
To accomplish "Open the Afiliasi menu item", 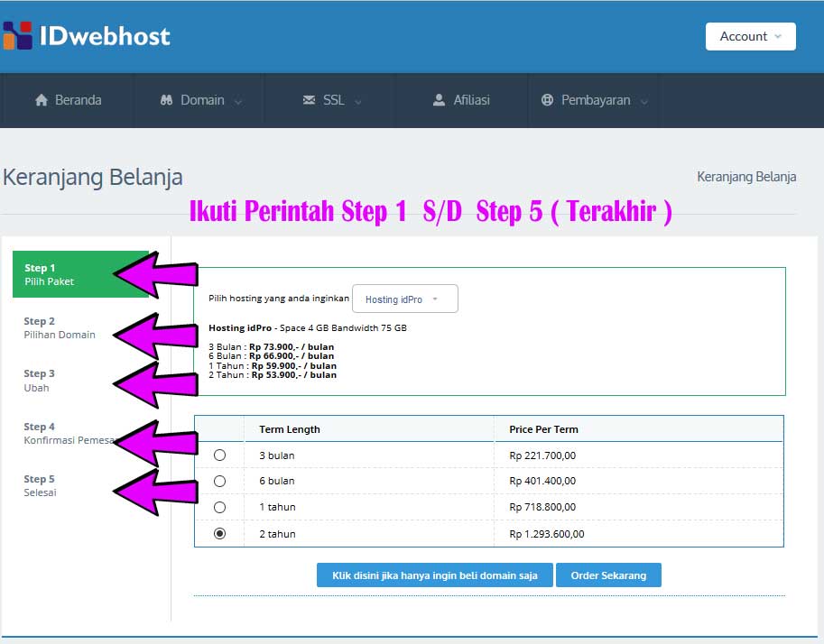I will pos(462,100).
